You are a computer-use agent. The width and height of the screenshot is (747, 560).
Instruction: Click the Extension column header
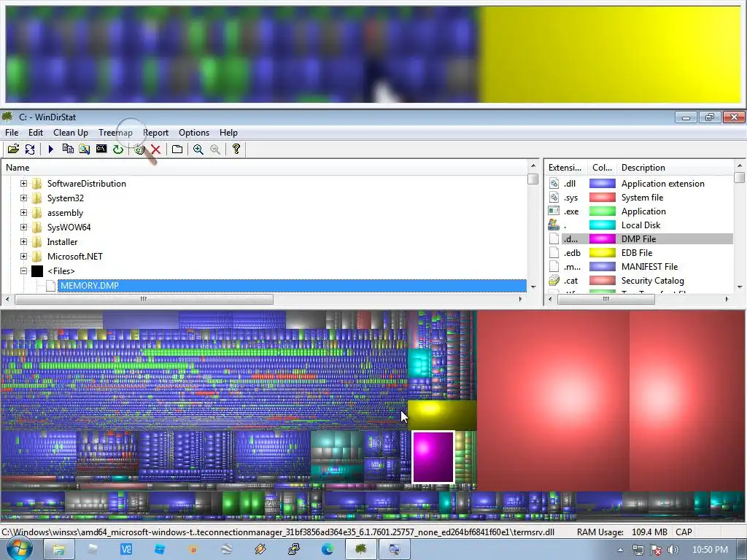(x=566, y=168)
